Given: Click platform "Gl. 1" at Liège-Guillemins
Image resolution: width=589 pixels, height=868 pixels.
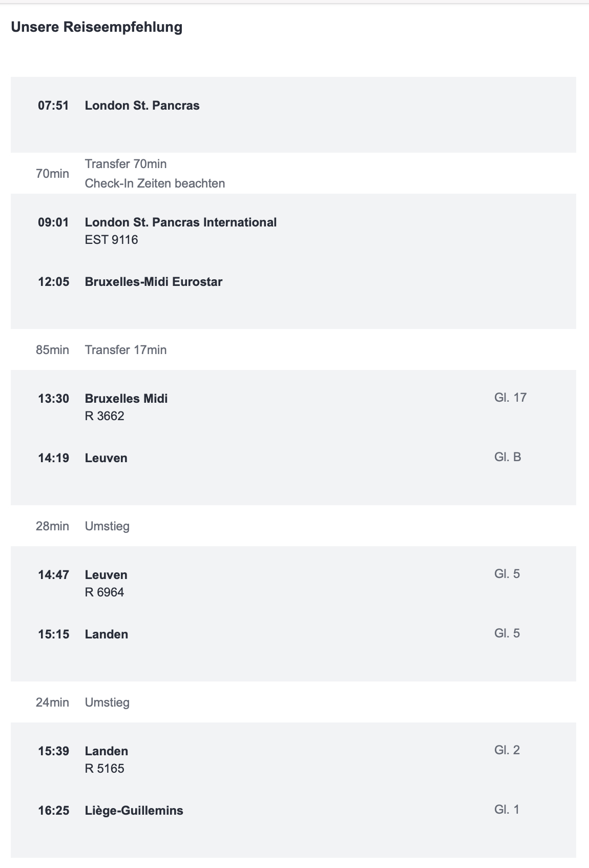Looking at the screenshot, I should [x=507, y=810].
